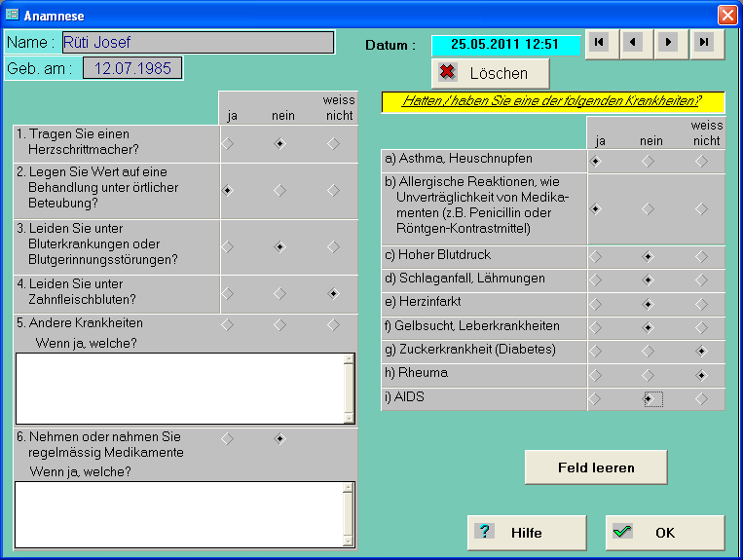Click the Andere Krankheiten text box

[x=179, y=388]
